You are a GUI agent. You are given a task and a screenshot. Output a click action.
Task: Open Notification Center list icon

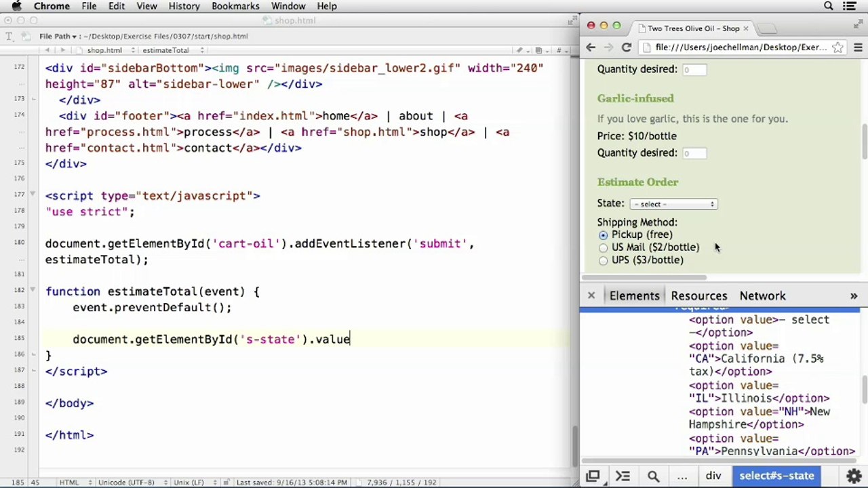pos(850,6)
